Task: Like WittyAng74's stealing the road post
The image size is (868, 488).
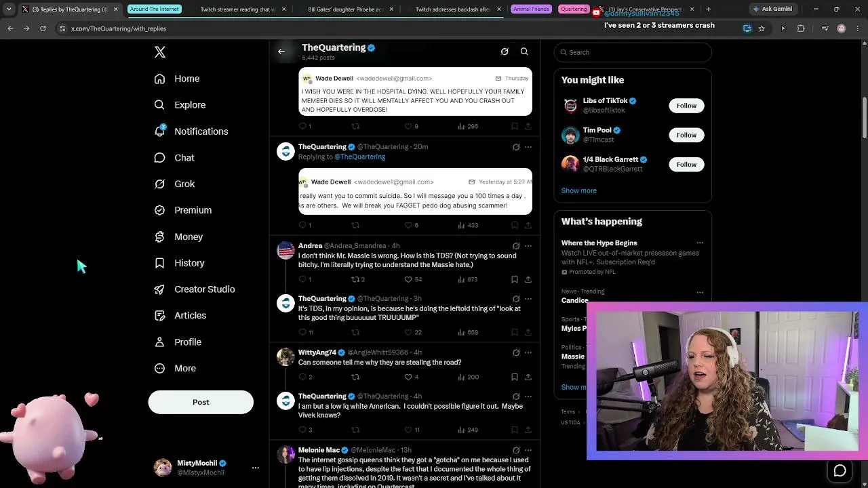Action: (408, 377)
